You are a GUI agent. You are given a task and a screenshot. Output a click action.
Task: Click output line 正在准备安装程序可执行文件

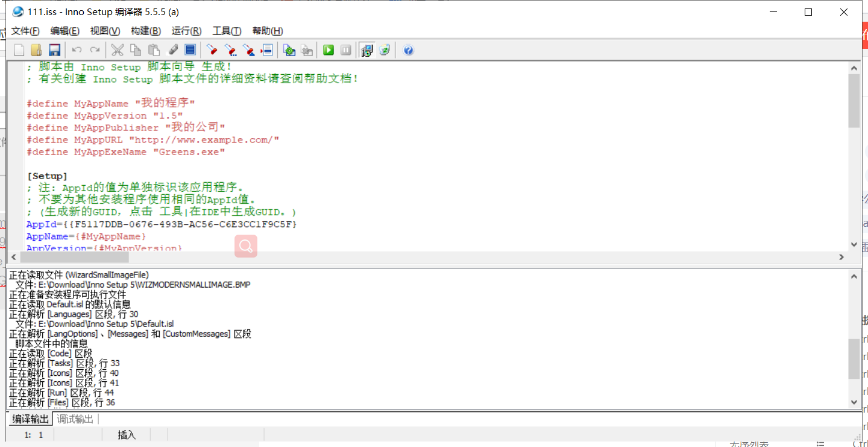(68, 294)
